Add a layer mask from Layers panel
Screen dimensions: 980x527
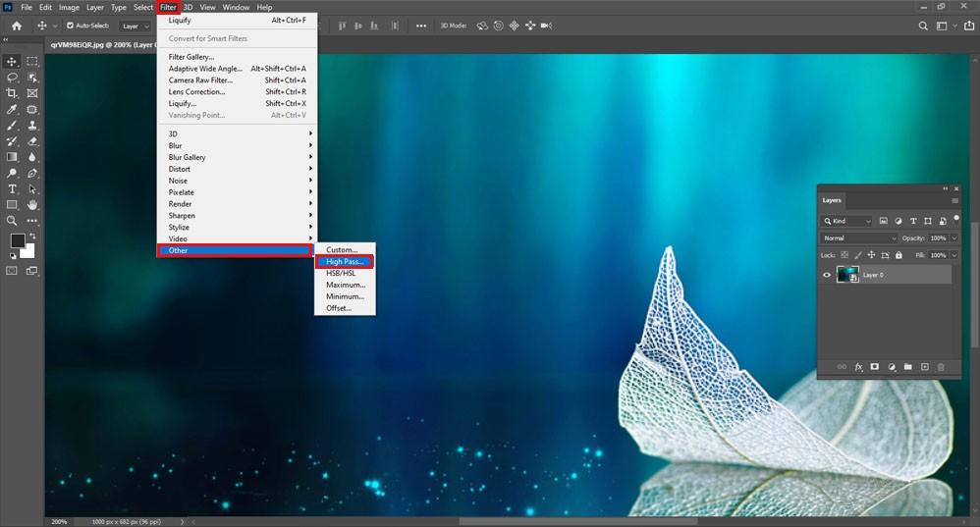pyautogui.click(x=875, y=367)
